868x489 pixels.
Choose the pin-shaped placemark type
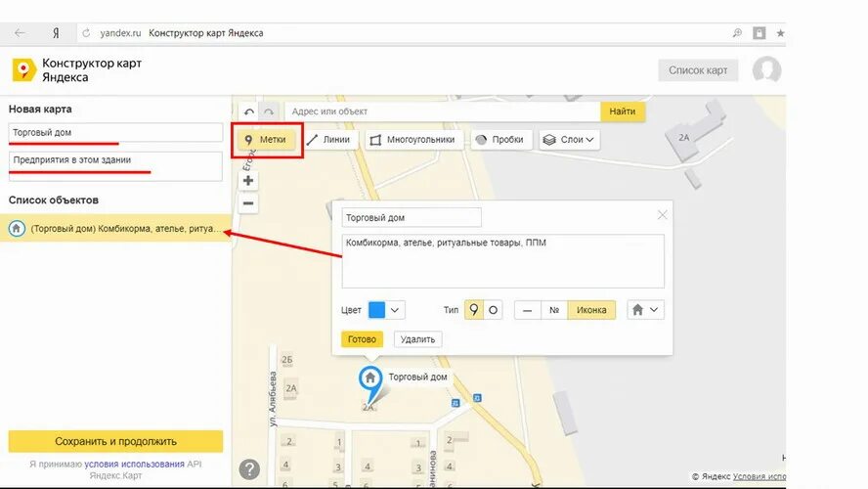click(x=474, y=310)
